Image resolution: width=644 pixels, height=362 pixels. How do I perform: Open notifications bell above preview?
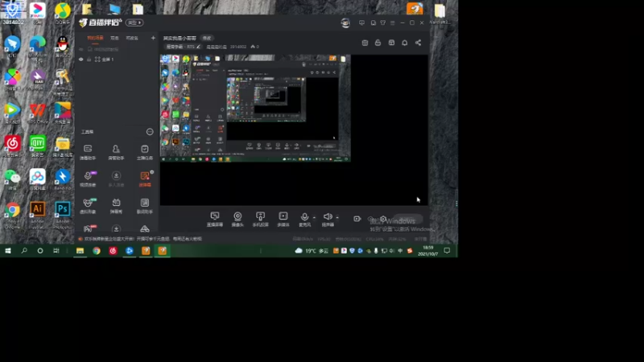[x=405, y=43]
